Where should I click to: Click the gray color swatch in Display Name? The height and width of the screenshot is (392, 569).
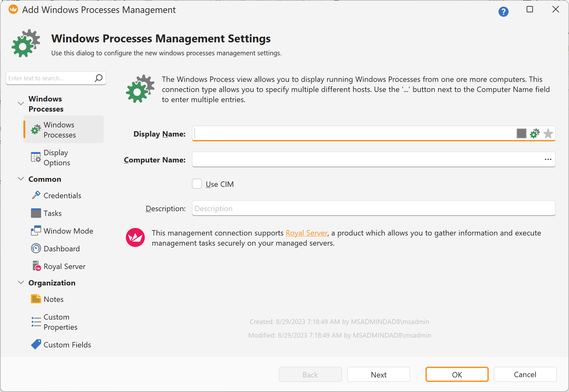click(521, 133)
